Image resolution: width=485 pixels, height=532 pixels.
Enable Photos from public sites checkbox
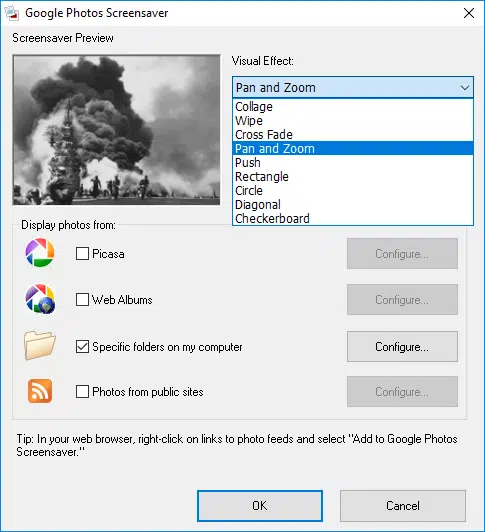tap(82, 392)
